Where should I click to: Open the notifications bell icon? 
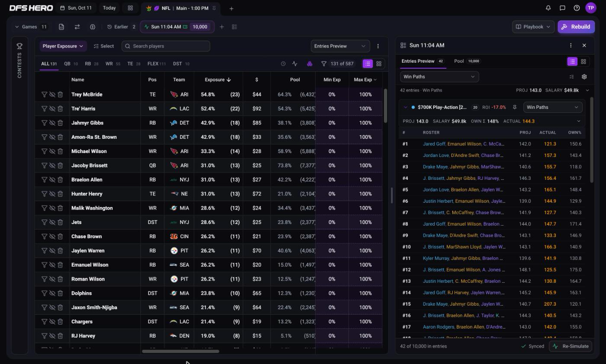(x=548, y=8)
